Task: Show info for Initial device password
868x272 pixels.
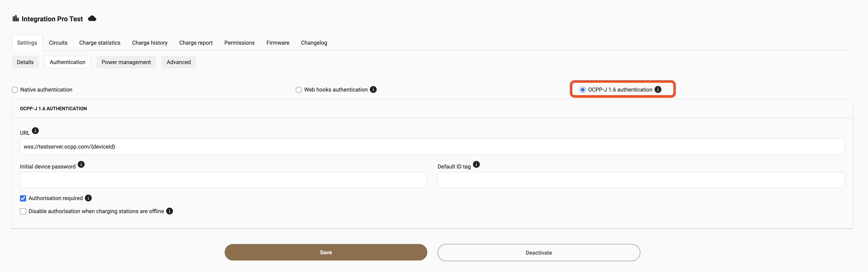Action: [81, 164]
